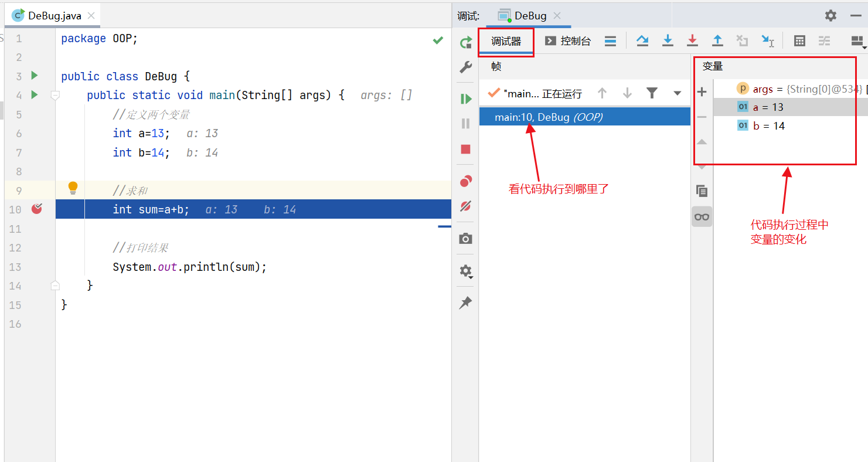Collapse main method fold marker line 4

(55, 95)
